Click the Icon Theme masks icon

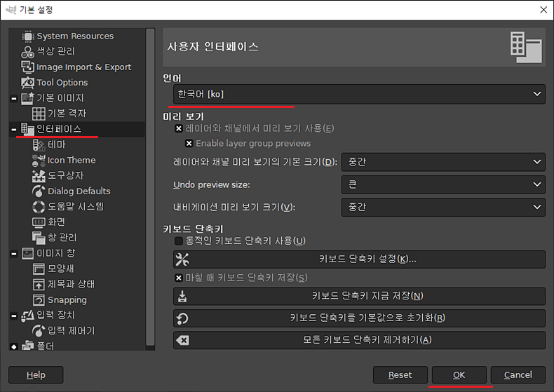39,161
